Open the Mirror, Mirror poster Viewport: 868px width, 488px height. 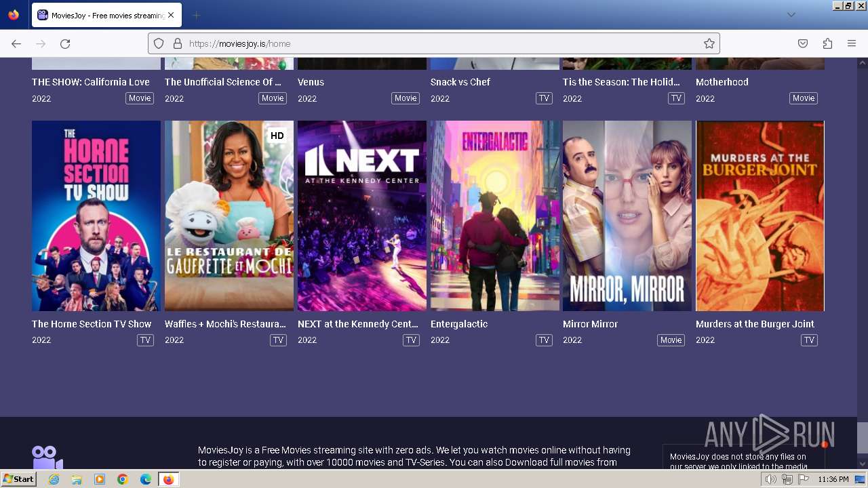click(x=627, y=216)
